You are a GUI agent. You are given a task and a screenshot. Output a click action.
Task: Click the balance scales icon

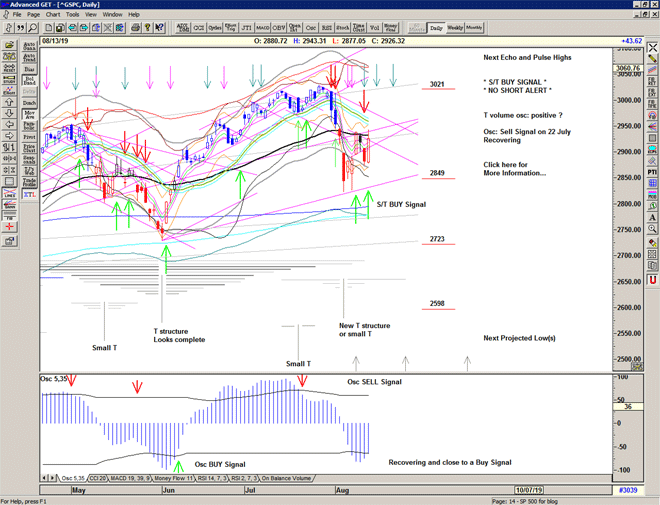pyautogui.click(x=9, y=56)
